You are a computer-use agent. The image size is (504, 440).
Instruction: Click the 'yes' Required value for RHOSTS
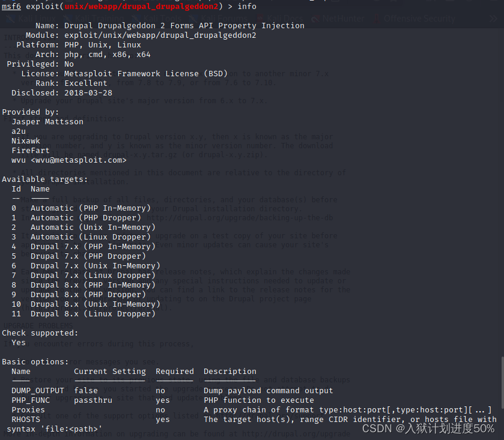coord(162,420)
